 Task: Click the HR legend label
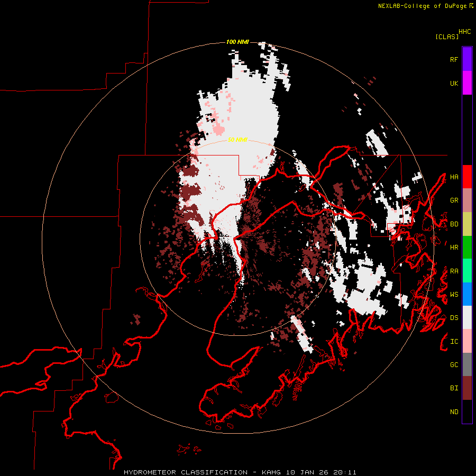tap(454, 248)
